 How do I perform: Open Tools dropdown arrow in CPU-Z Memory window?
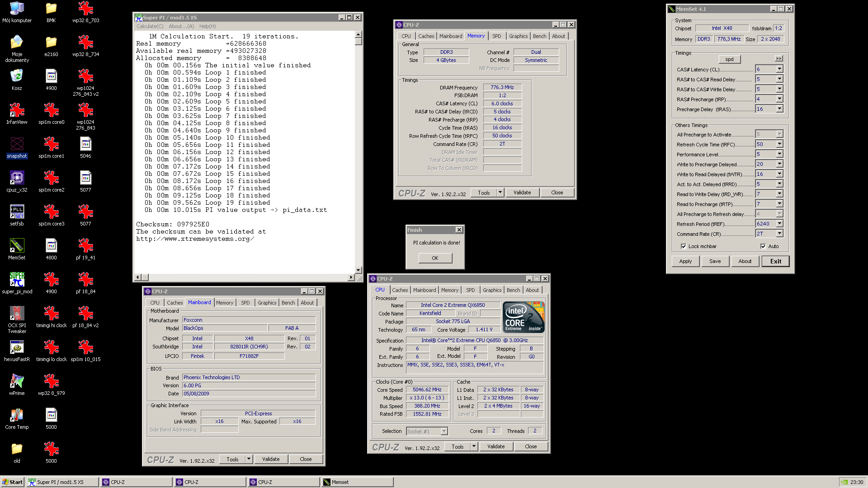[500, 192]
